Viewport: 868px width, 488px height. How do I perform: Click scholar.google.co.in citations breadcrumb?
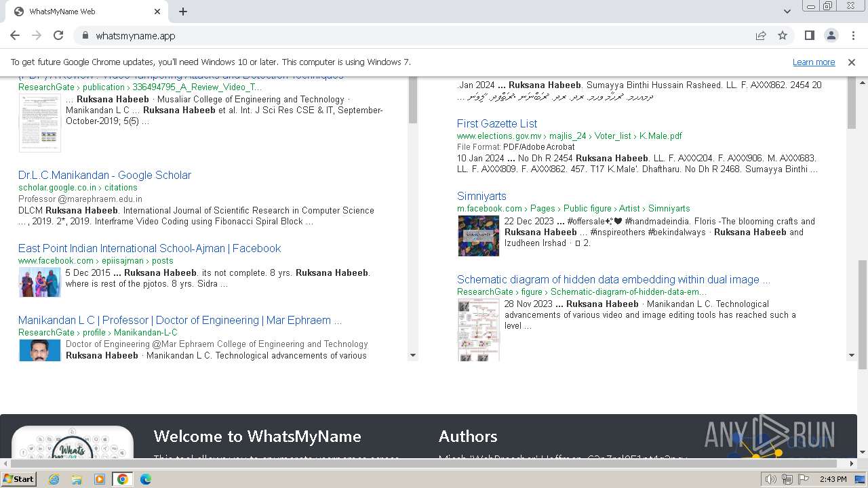point(78,188)
